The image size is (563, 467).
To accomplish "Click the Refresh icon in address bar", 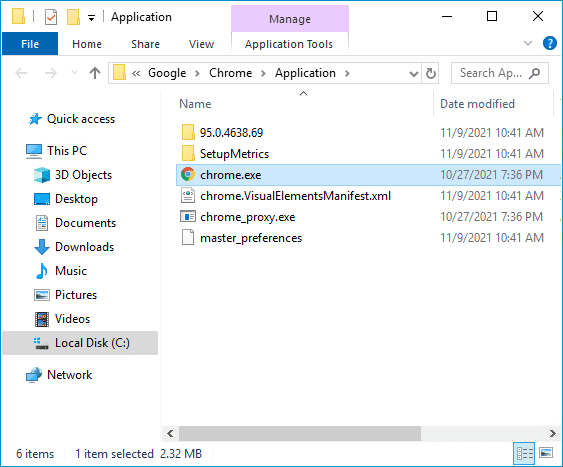I will tap(431, 73).
